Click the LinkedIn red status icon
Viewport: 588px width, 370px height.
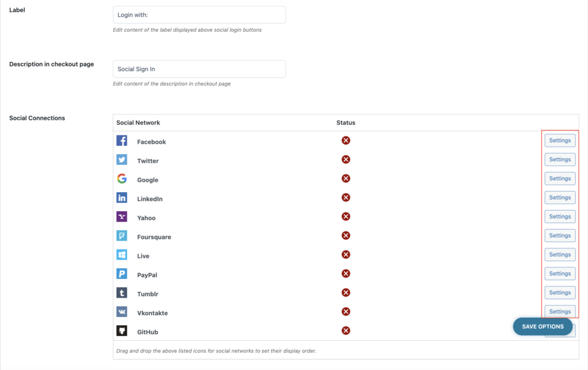click(x=346, y=197)
